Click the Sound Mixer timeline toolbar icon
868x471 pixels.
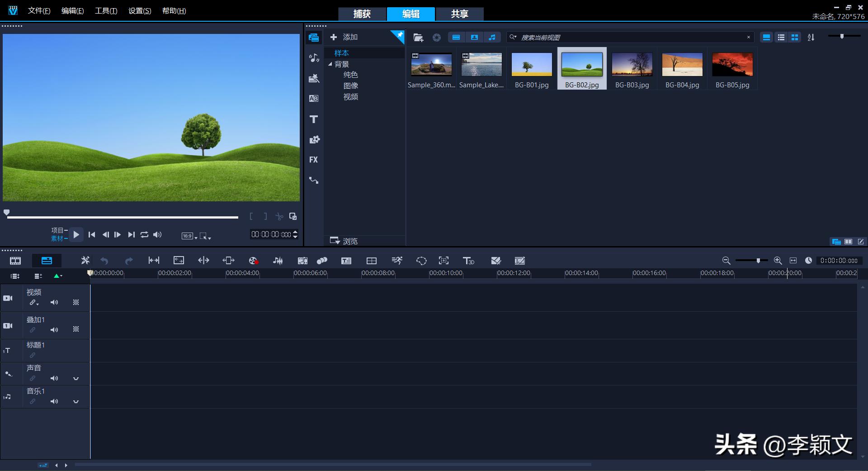pyautogui.click(x=278, y=261)
